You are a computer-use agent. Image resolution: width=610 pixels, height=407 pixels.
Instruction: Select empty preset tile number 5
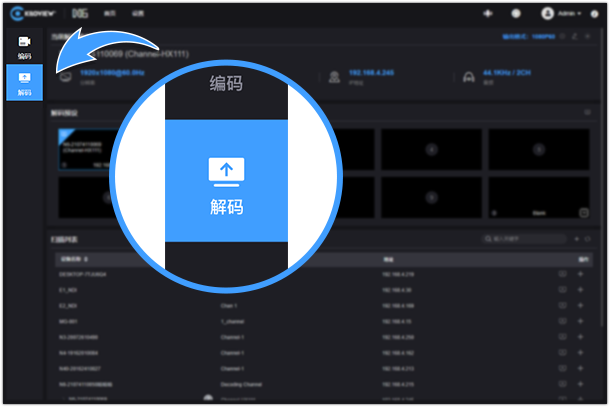[x=539, y=149]
